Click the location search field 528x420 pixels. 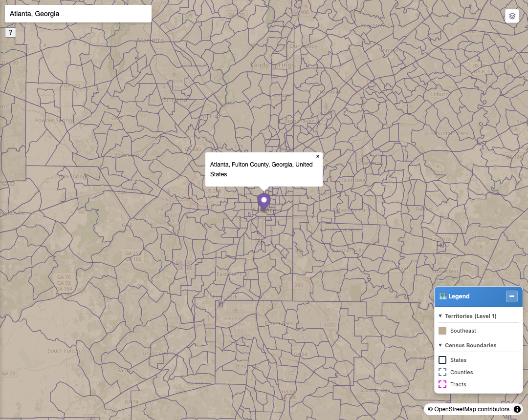coord(78,14)
